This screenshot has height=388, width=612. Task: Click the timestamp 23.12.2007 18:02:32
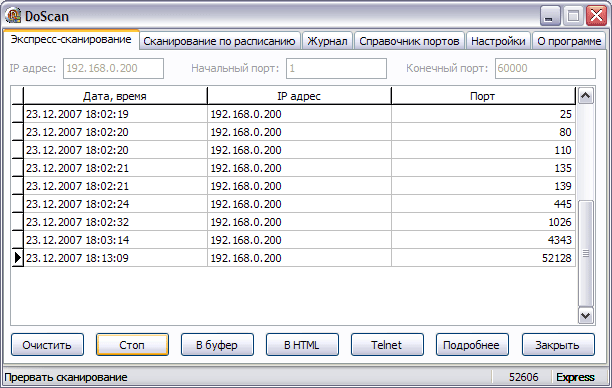coord(77,222)
